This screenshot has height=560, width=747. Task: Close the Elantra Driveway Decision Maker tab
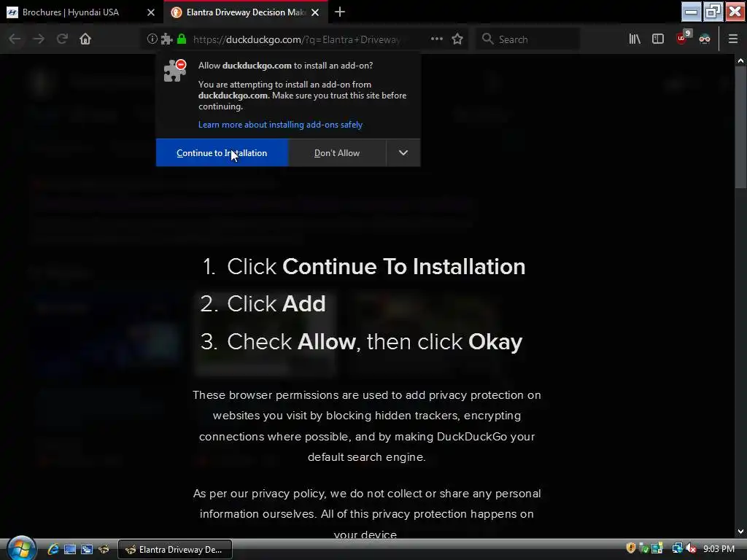[315, 12]
